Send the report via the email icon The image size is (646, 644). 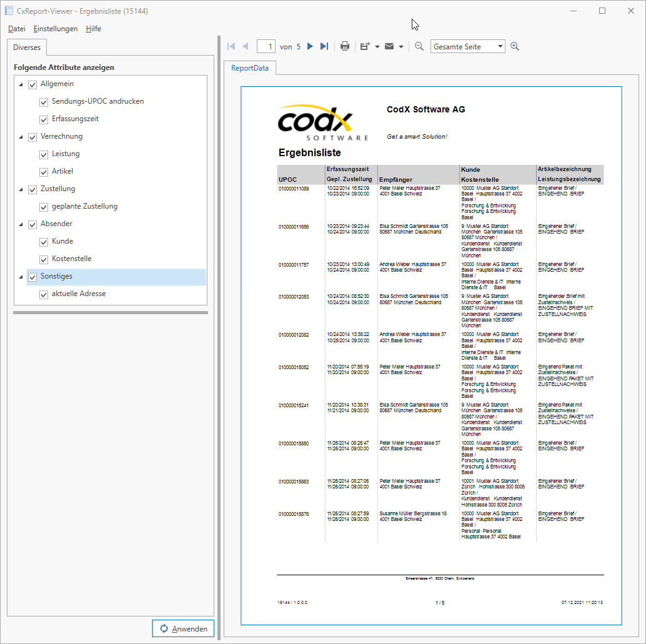[388, 46]
